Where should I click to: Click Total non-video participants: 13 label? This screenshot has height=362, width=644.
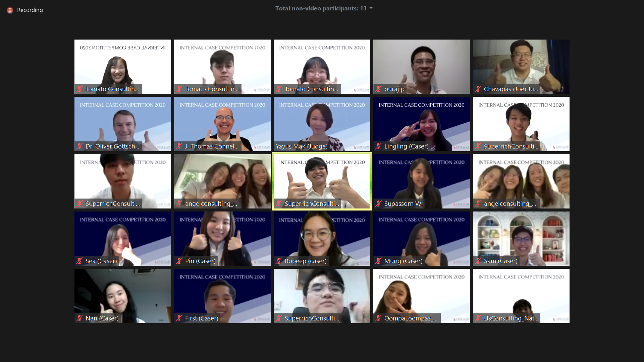321,8
